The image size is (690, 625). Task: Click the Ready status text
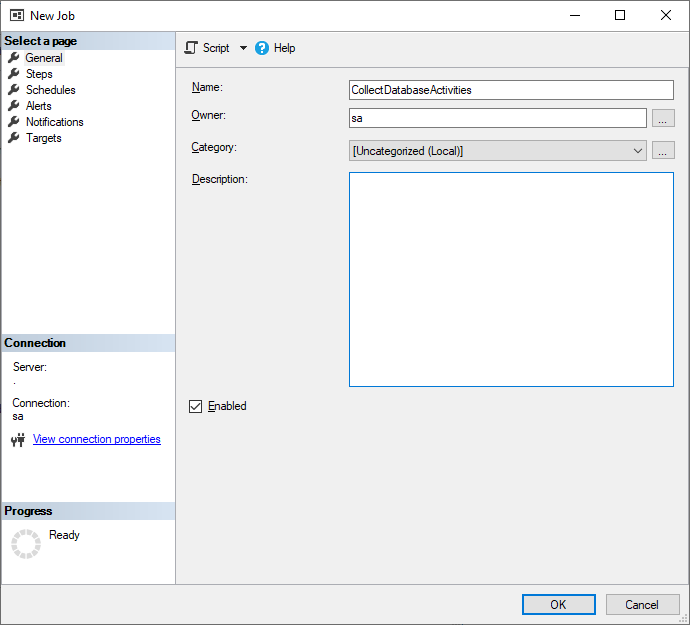[x=64, y=535]
